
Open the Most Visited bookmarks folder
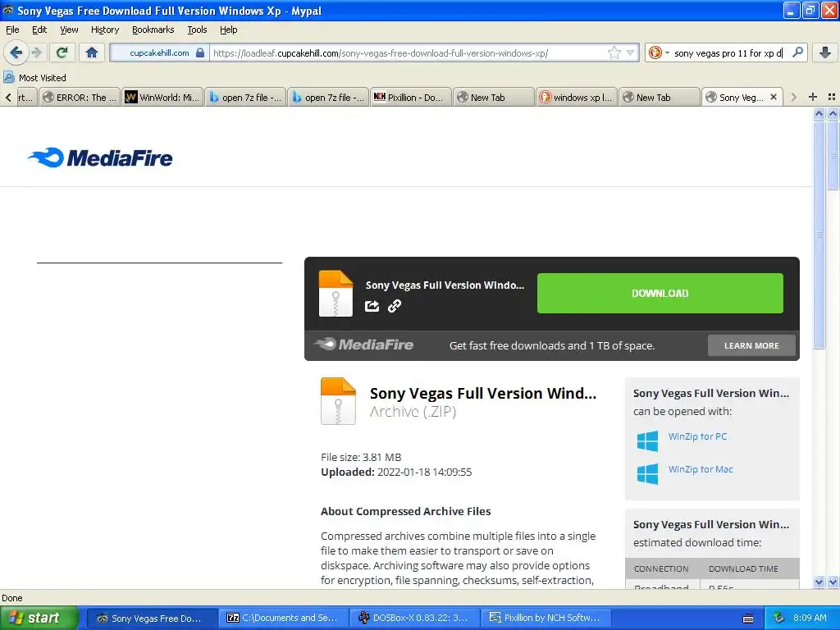(34, 78)
